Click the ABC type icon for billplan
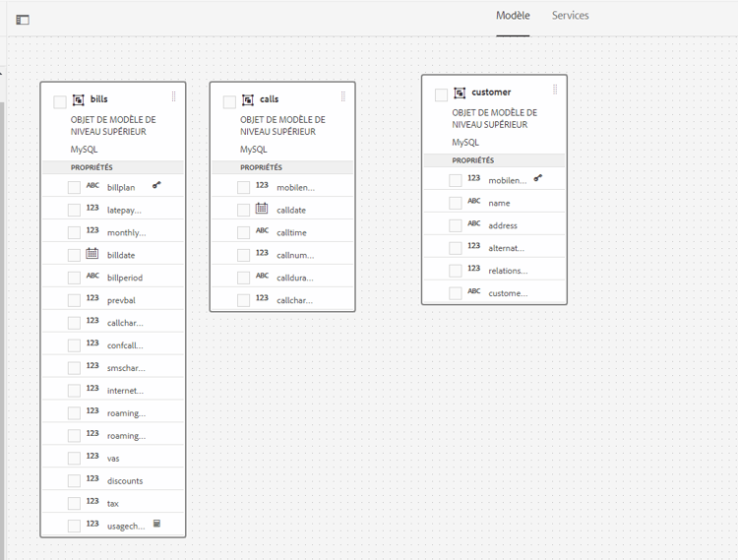The image size is (738, 560). tap(92, 185)
